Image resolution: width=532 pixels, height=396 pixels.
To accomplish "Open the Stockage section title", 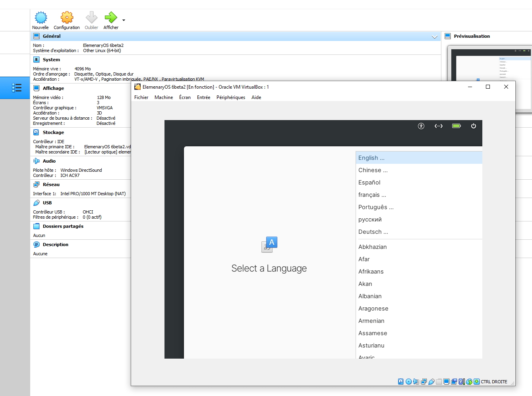I will click(x=53, y=132).
